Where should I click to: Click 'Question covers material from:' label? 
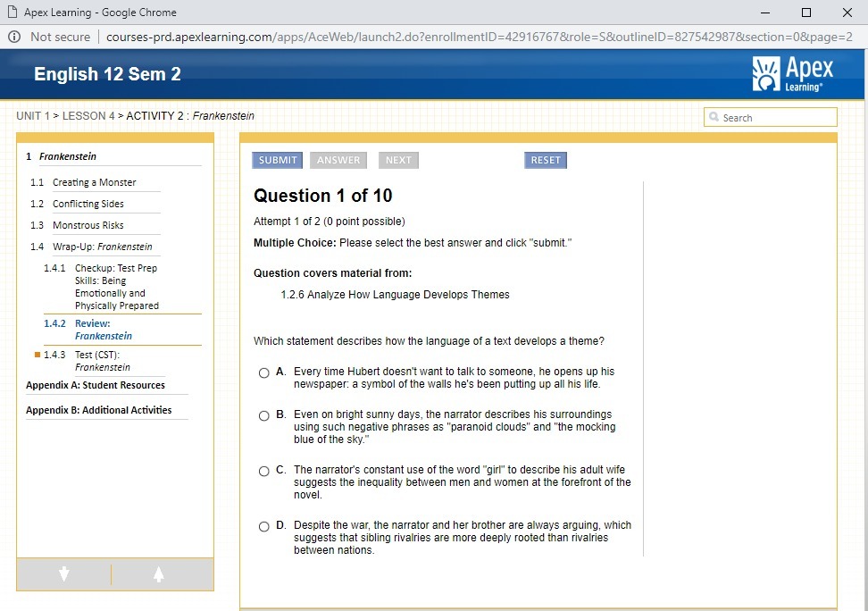pyautogui.click(x=333, y=273)
